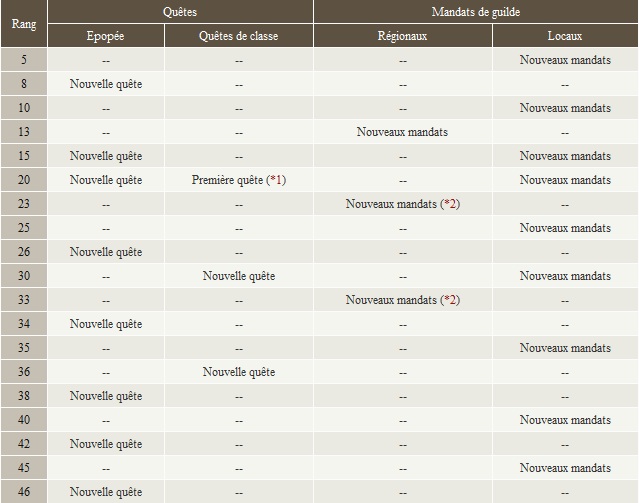The width and height of the screenshot is (639, 503).
Task: Select the Quêtes group header
Action: tap(180, 11)
